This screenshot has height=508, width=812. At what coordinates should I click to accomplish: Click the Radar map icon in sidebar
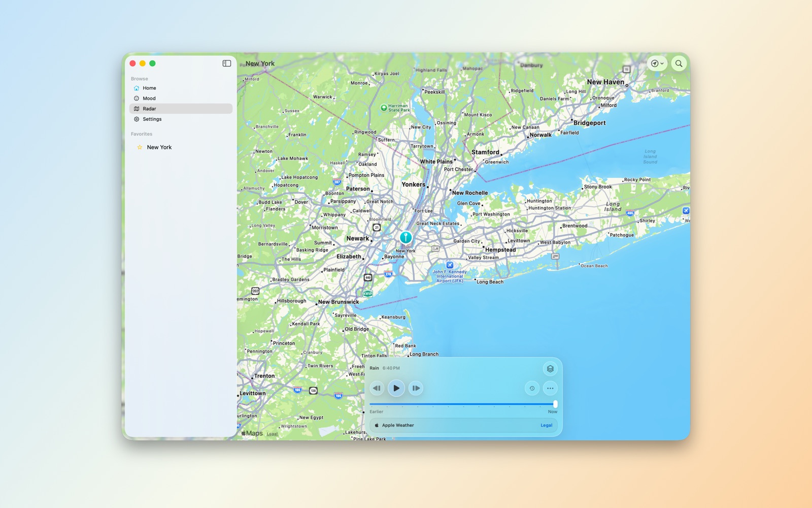(137, 109)
